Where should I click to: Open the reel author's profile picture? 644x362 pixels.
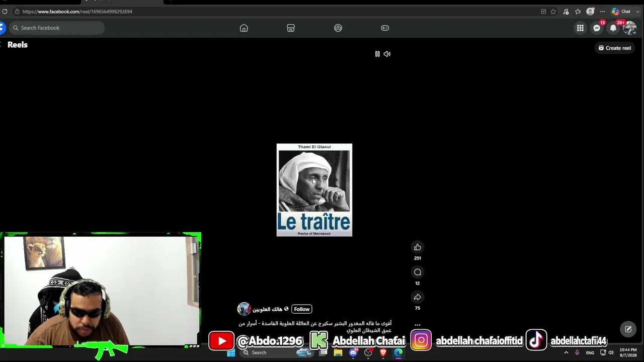pyautogui.click(x=244, y=309)
